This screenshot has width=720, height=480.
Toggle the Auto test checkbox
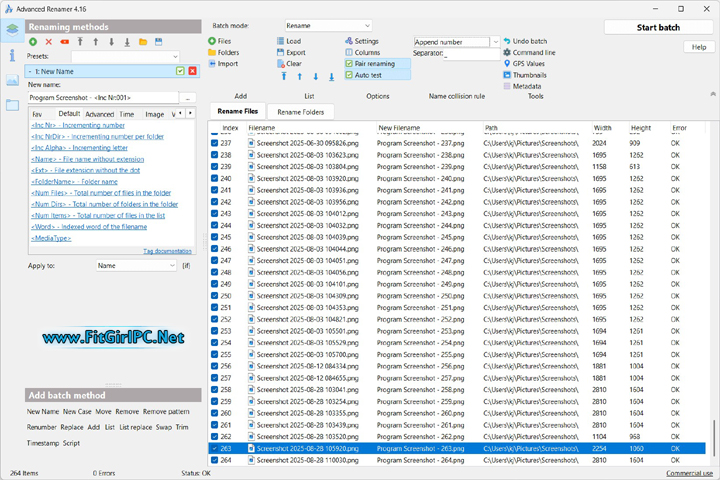point(349,75)
